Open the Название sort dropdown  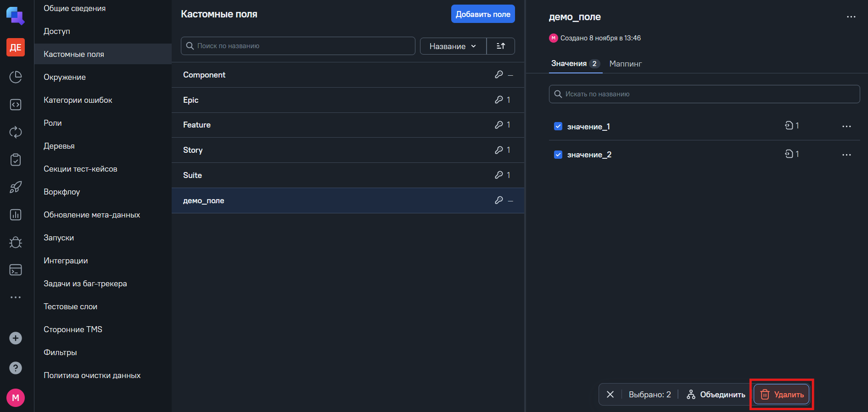453,46
